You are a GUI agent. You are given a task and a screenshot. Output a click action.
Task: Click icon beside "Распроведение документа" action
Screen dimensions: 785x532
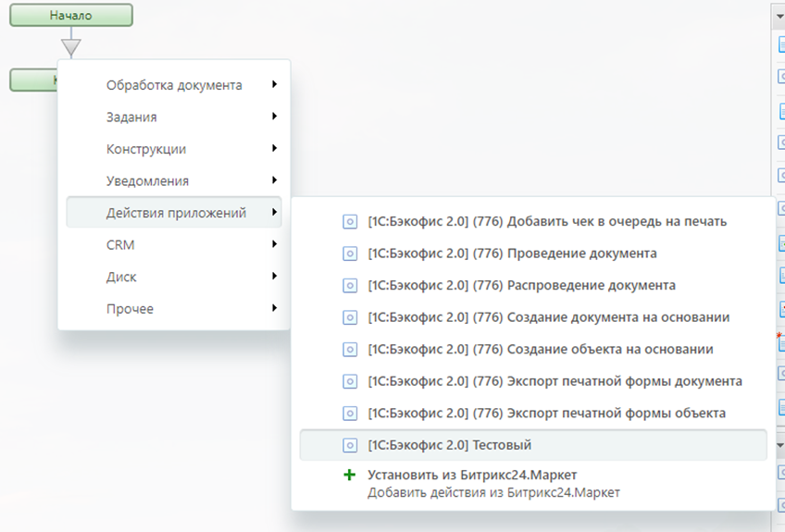click(x=350, y=286)
